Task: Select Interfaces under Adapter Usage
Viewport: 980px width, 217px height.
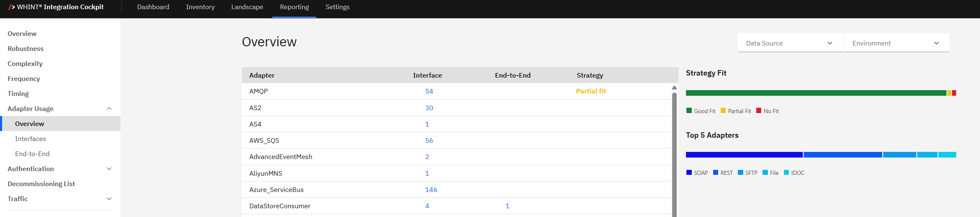Action: point(31,139)
